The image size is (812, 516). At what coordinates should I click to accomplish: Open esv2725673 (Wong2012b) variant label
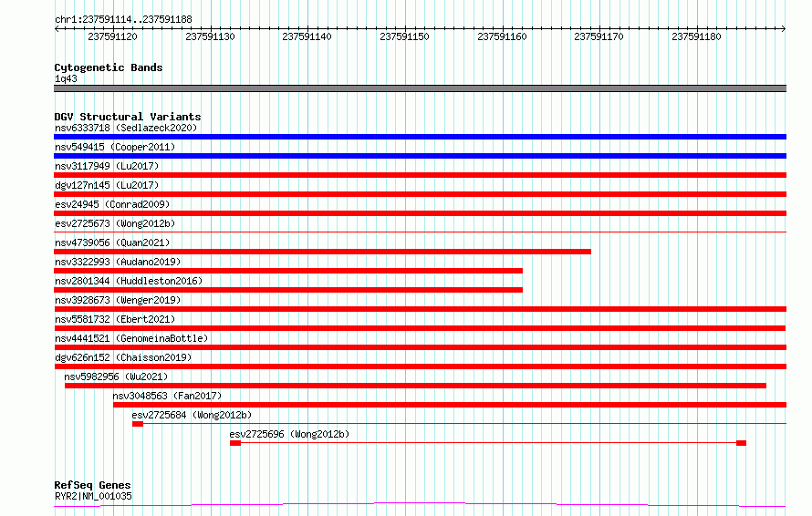[115, 223]
